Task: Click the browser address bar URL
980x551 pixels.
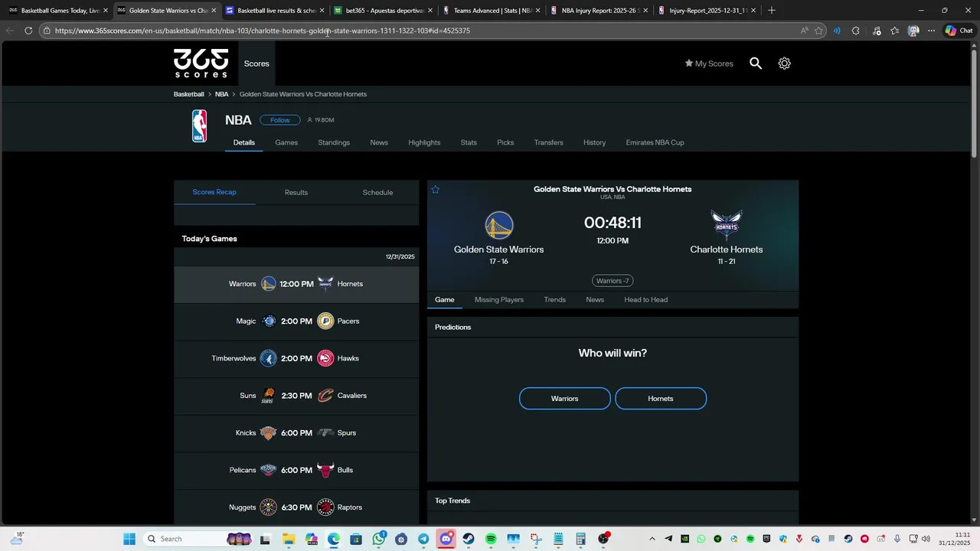Action: tap(263, 31)
